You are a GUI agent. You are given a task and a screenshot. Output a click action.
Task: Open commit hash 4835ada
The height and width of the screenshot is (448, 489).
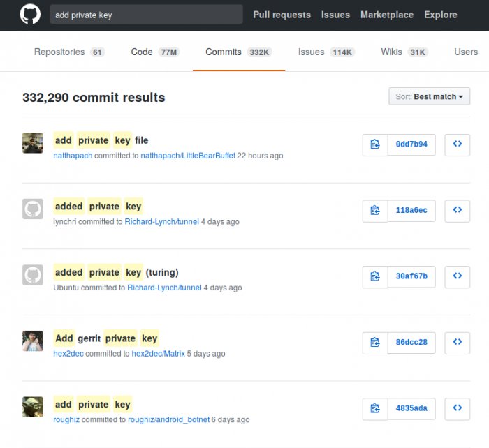(411, 409)
